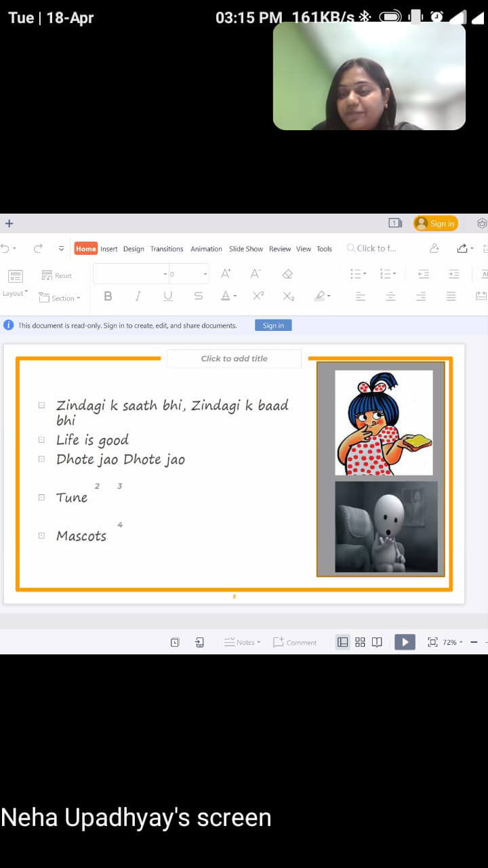
Task: Select the Home ribbon tab
Action: (x=85, y=249)
